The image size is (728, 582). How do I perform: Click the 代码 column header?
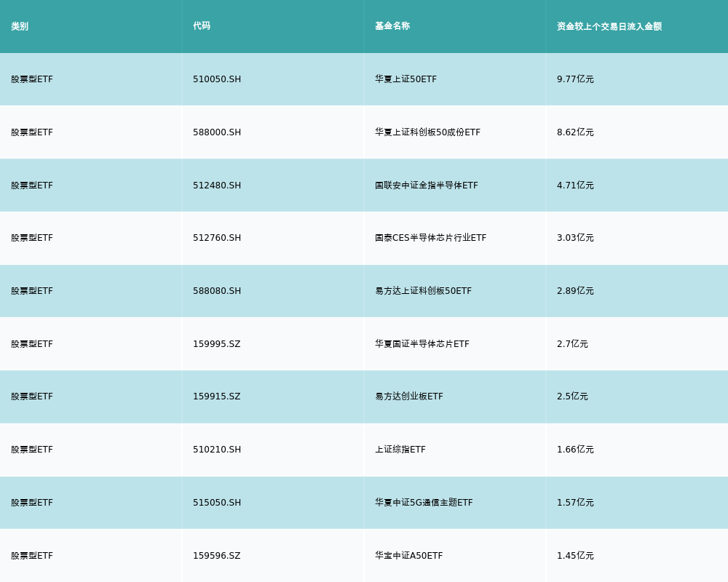click(x=202, y=26)
